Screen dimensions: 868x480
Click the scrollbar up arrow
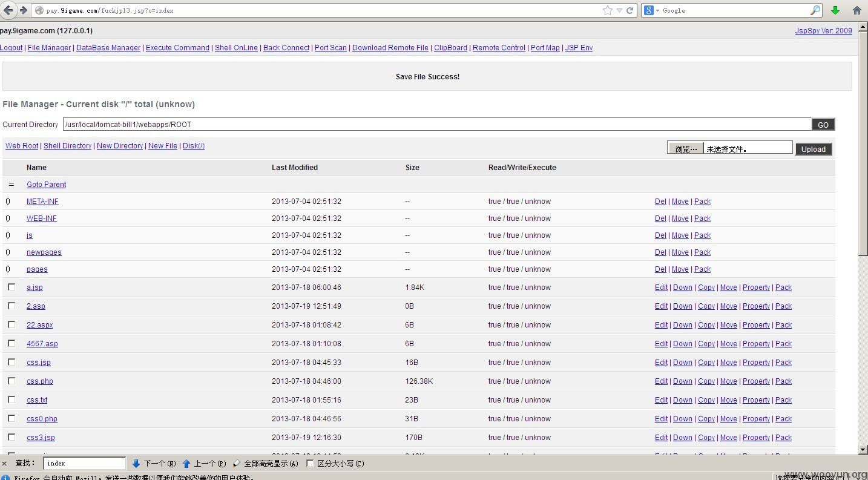coord(863,26)
